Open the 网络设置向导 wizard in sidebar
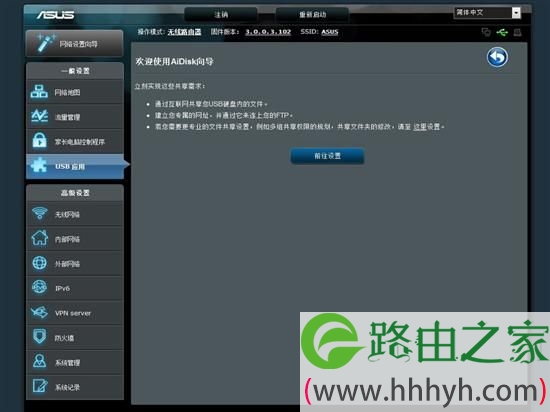This screenshot has width=550, height=412. coord(74,43)
